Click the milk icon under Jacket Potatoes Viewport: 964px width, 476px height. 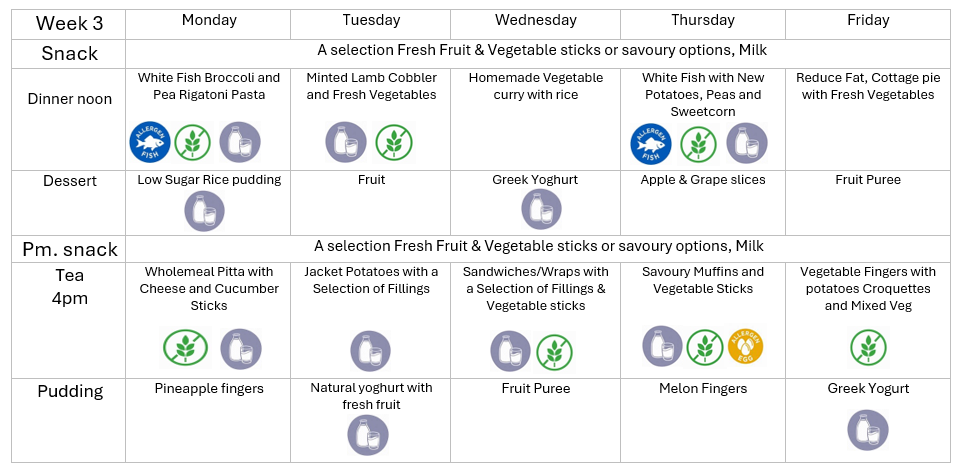(x=370, y=351)
